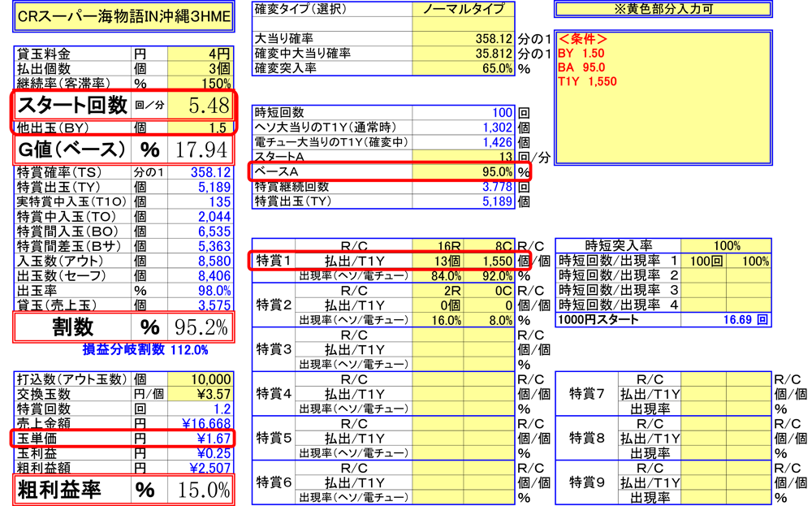
Task: Click the 実特賞中入玉(T1O) value 135
Action: pyautogui.click(x=201, y=202)
